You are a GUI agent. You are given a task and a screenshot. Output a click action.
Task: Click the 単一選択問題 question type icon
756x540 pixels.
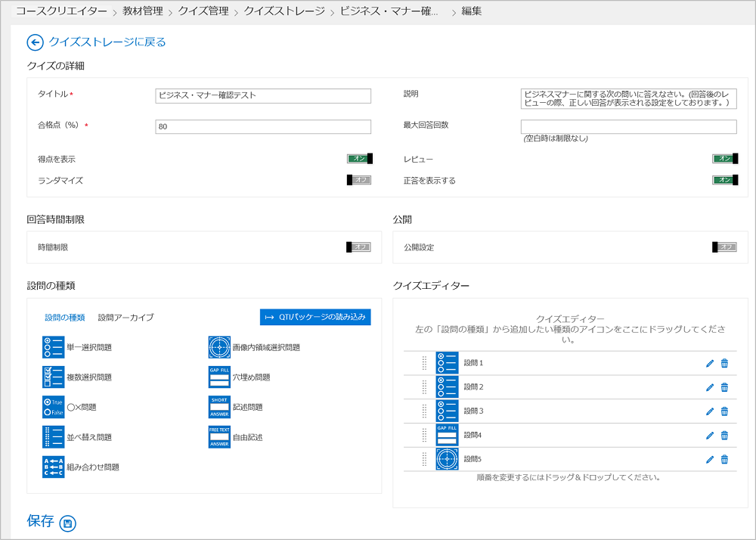click(x=54, y=347)
